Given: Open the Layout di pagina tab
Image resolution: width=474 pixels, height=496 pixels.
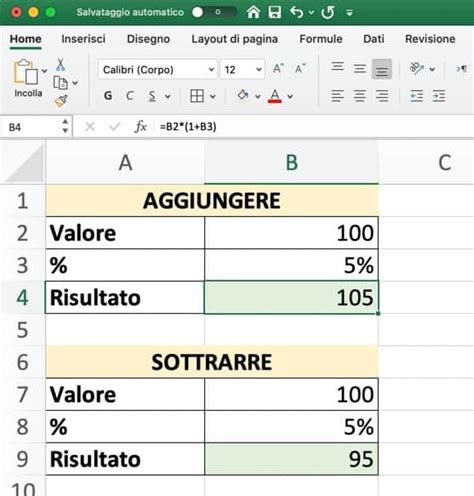Looking at the screenshot, I should [x=234, y=39].
